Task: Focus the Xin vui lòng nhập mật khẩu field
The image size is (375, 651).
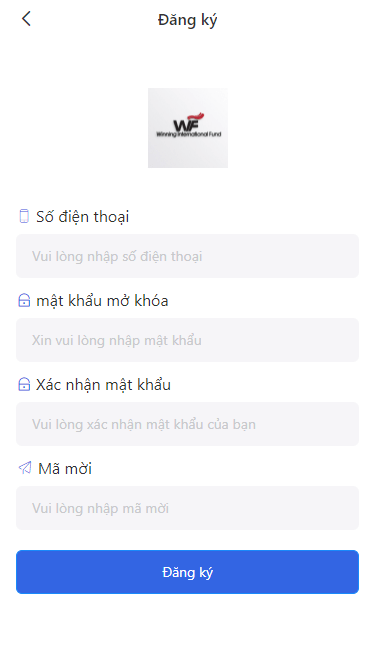Action: pos(187,340)
